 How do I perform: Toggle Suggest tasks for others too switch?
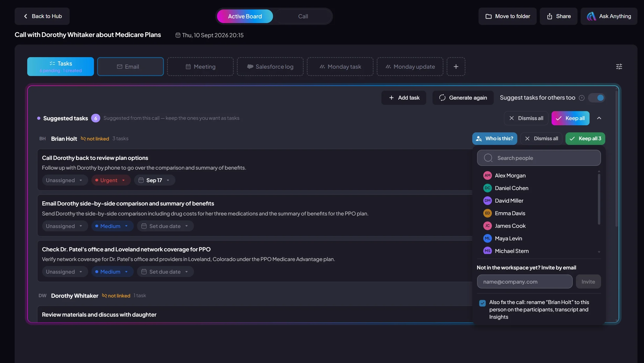coord(597,98)
